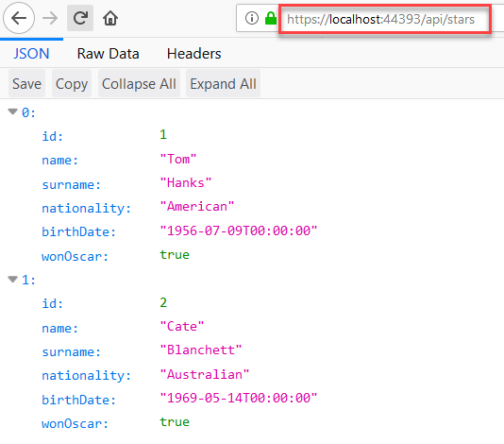Viewport: 504px width, 444px height.
Task: Select the "0:" index label
Action: tap(28, 112)
